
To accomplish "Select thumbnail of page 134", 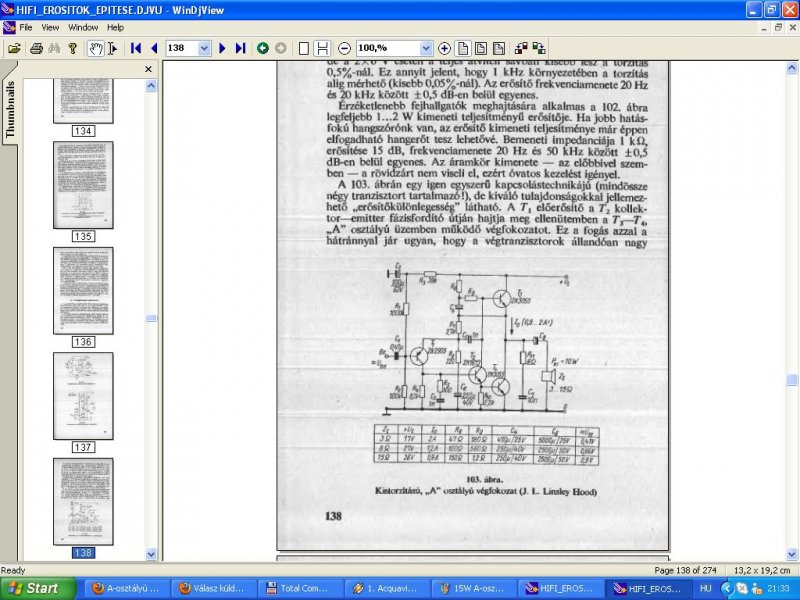I will (83, 101).
